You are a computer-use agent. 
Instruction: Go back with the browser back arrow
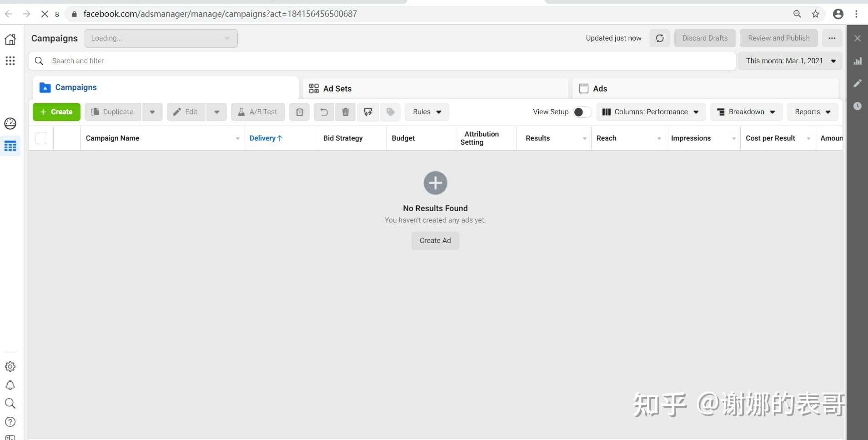click(8, 14)
